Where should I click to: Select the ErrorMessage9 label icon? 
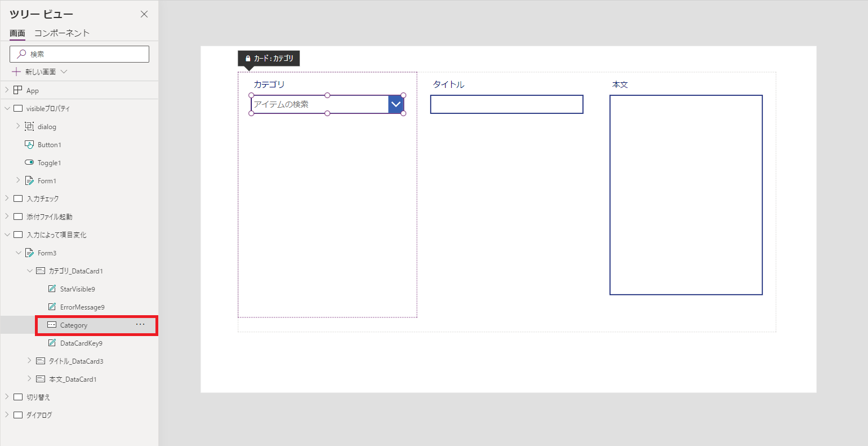pyautogui.click(x=52, y=307)
